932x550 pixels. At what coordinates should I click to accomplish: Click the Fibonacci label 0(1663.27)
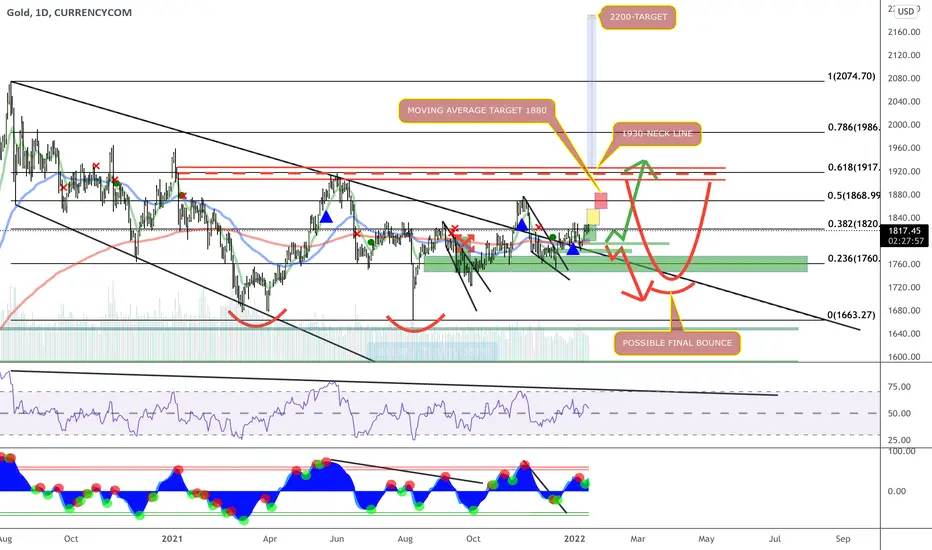851,315
